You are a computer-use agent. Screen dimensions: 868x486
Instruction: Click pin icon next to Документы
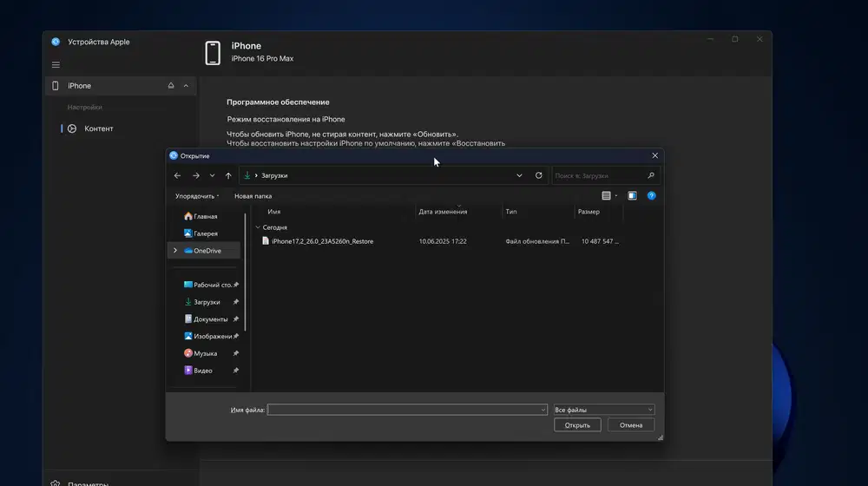click(x=236, y=319)
